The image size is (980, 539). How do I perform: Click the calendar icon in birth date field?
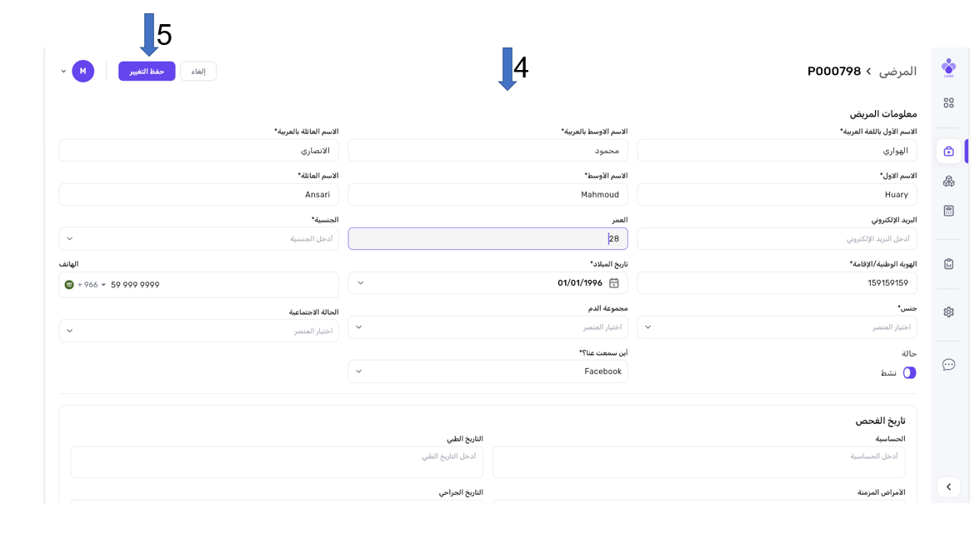[614, 283]
